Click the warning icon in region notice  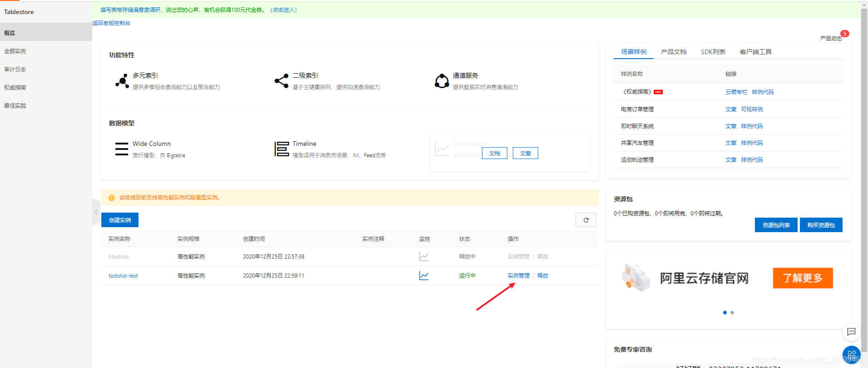click(112, 198)
